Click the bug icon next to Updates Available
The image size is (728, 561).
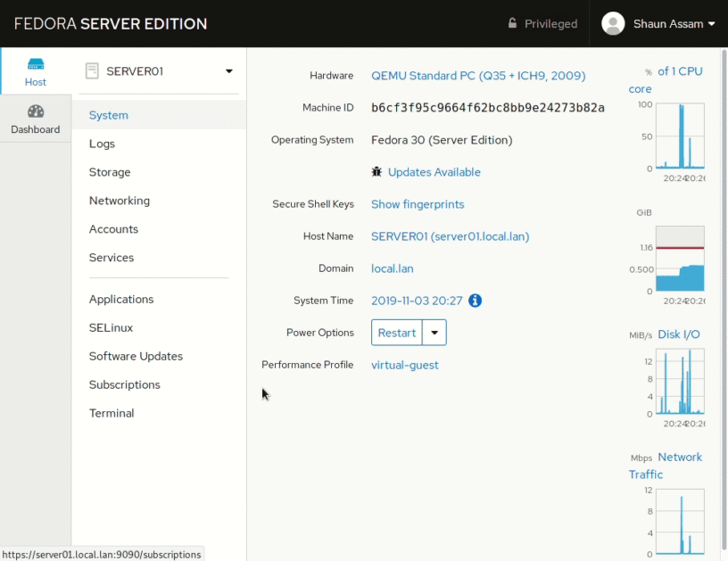point(377,172)
